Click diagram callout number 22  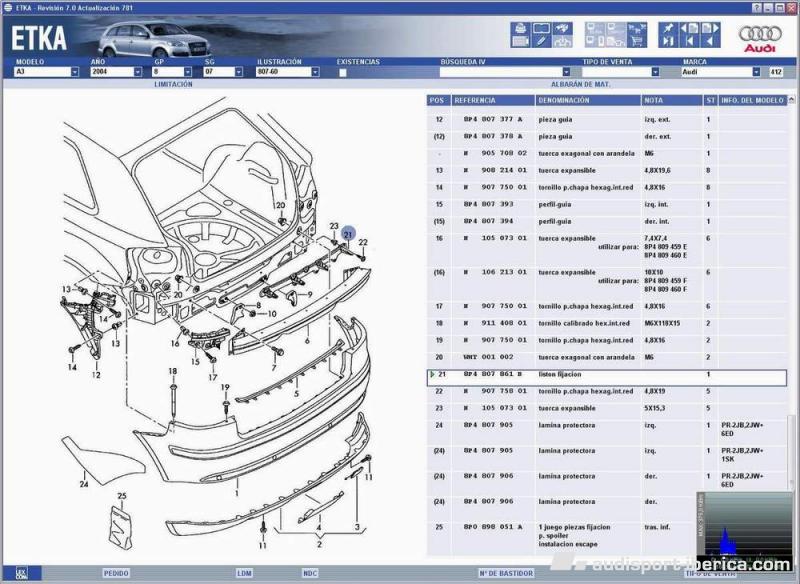(363, 242)
